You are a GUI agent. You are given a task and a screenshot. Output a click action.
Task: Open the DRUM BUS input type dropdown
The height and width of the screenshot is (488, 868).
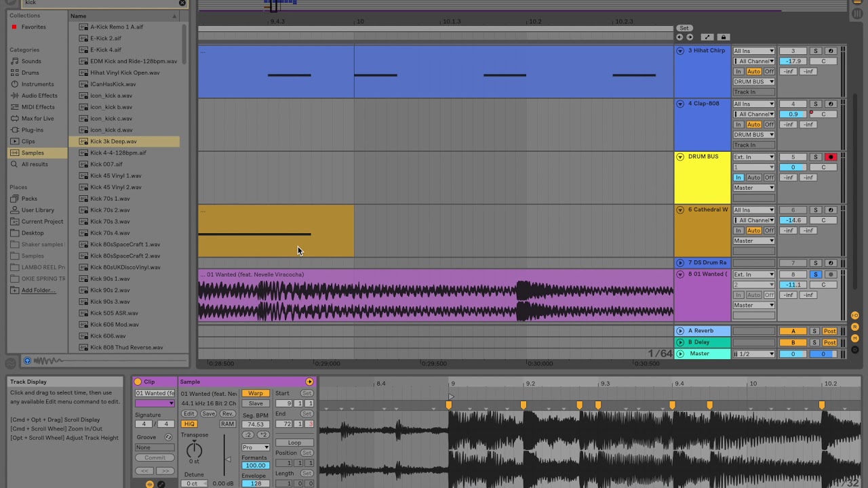point(753,157)
